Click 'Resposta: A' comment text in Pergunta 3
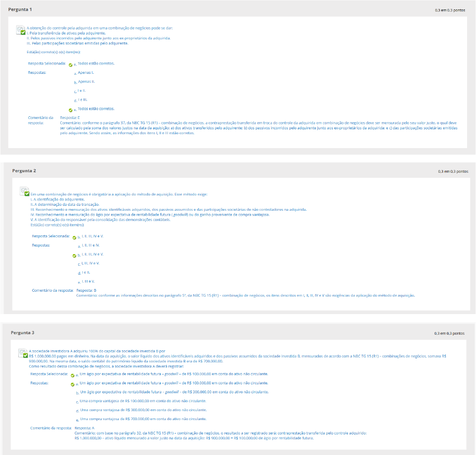Screen dimensions: 476x455 [84, 428]
